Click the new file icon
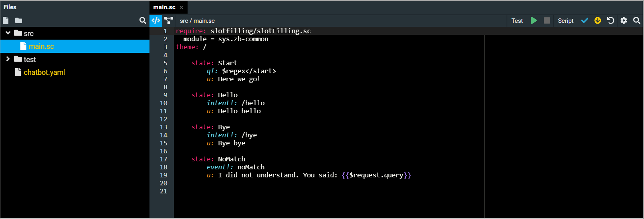Image resolution: width=644 pixels, height=219 pixels. (6, 20)
